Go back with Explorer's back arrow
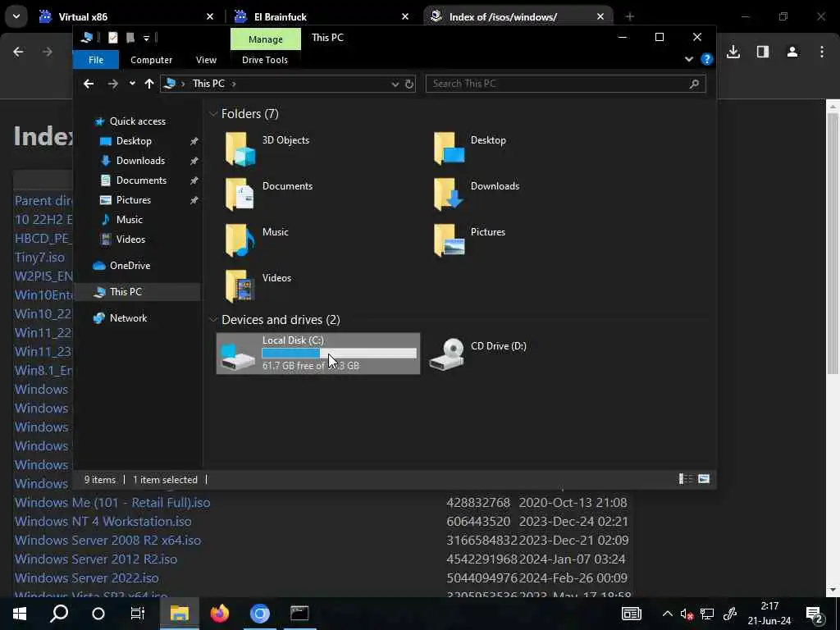This screenshot has width=840, height=630. click(89, 84)
